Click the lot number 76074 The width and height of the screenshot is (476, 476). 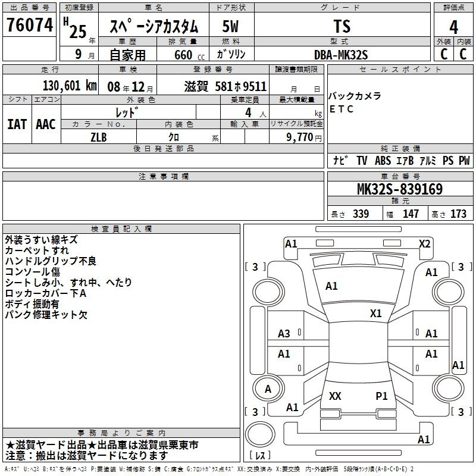(29, 26)
